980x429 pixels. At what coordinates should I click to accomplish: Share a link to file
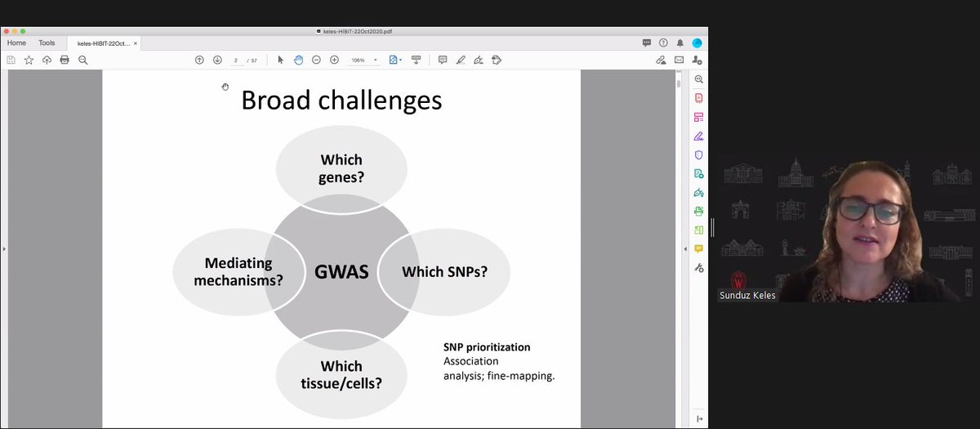pyautogui.click(x=661, y=60)
